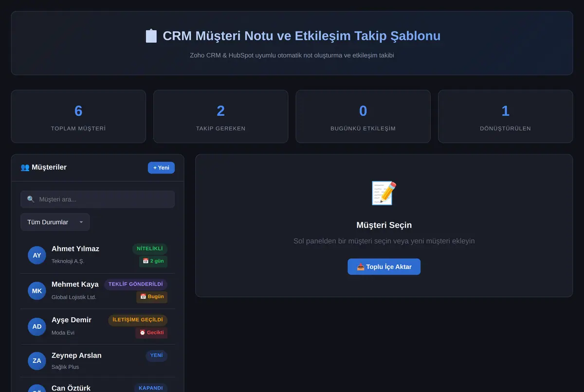Image resolution: width=584 pixels, height=392 pixels.
Task: Click the MK avatar icon
Action: [x=37, y=291]
